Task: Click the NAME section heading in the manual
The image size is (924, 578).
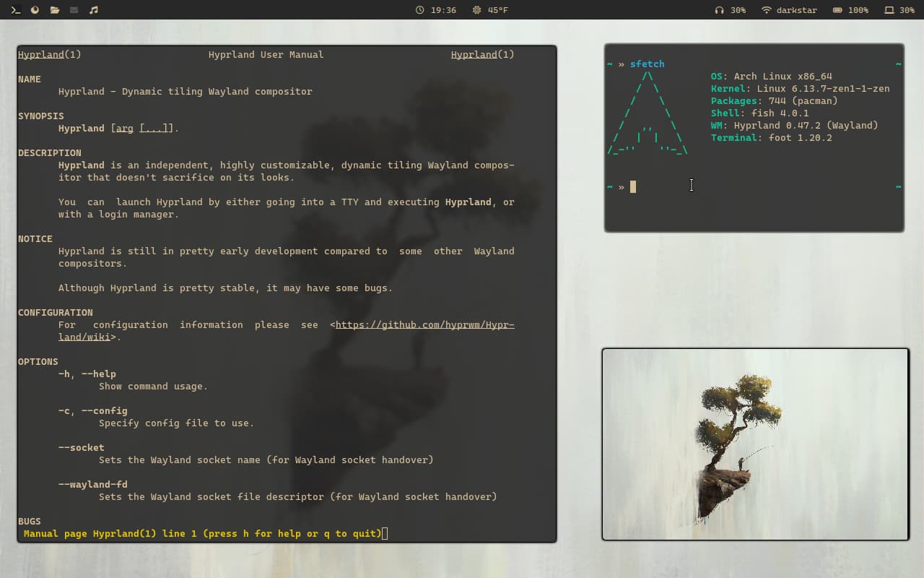Action: [30, 79]
